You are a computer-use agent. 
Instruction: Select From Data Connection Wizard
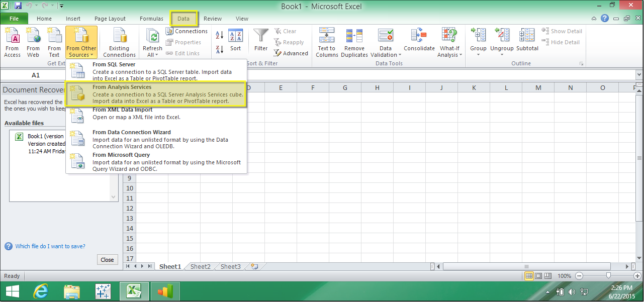click(x=156, y=139)
